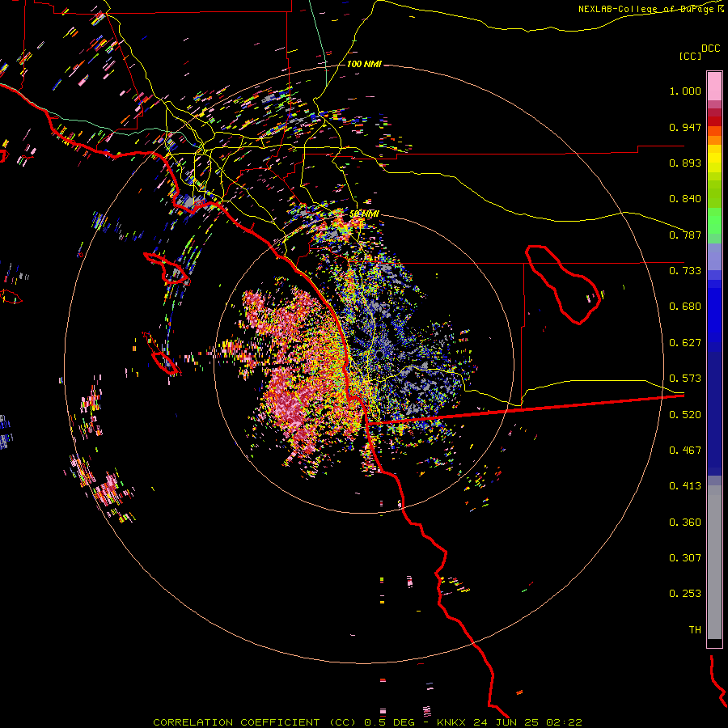The height and width of the screenshot is (728, 728).
Task: Click the Salton Sea outline on the map
Action: click(563, 285)
